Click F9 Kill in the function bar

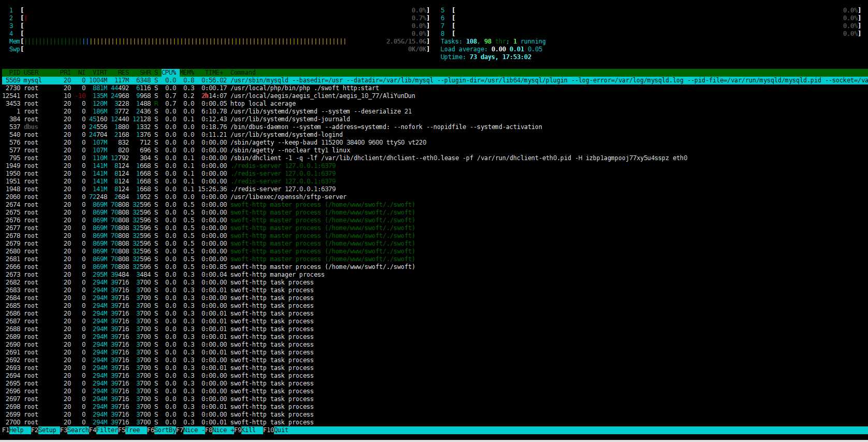(x=248, y=430)
